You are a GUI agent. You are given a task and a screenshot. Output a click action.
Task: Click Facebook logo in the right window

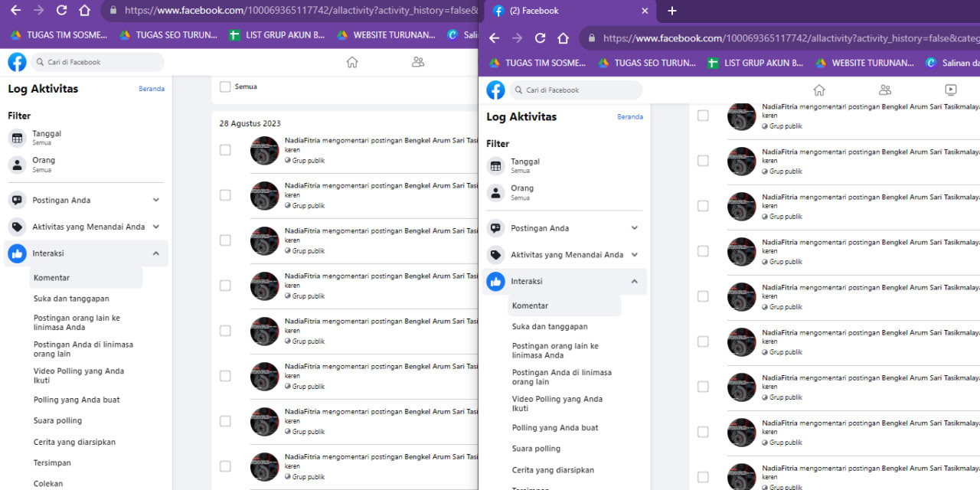point(495,90)
